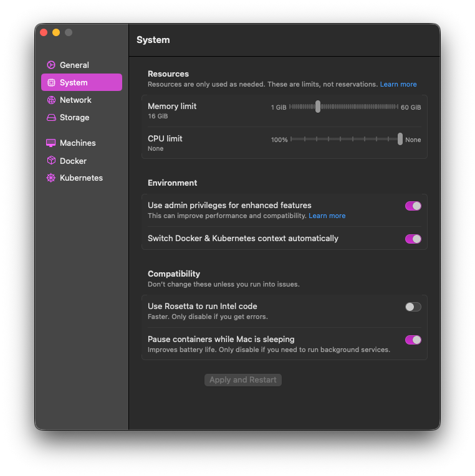This screenshot has width=475, height=476.
Task: Toggle automatic Docker & Kubernetes context switching
Action: 413,239
